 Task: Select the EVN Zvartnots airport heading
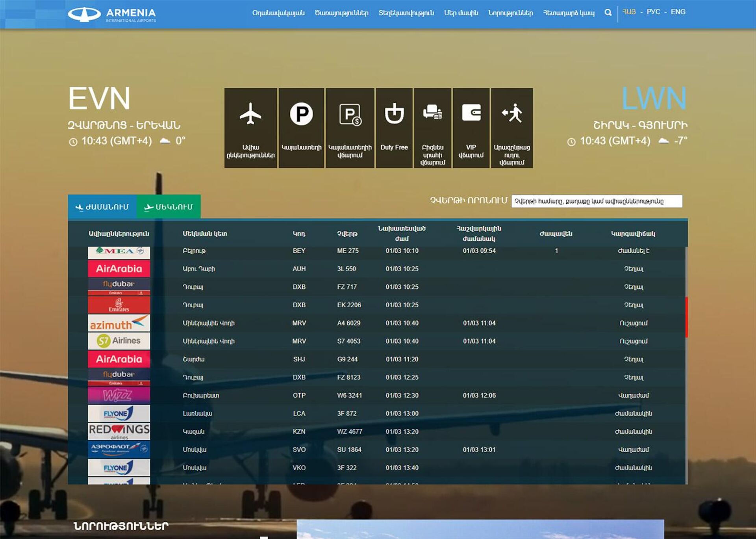(x=99, y=99)
